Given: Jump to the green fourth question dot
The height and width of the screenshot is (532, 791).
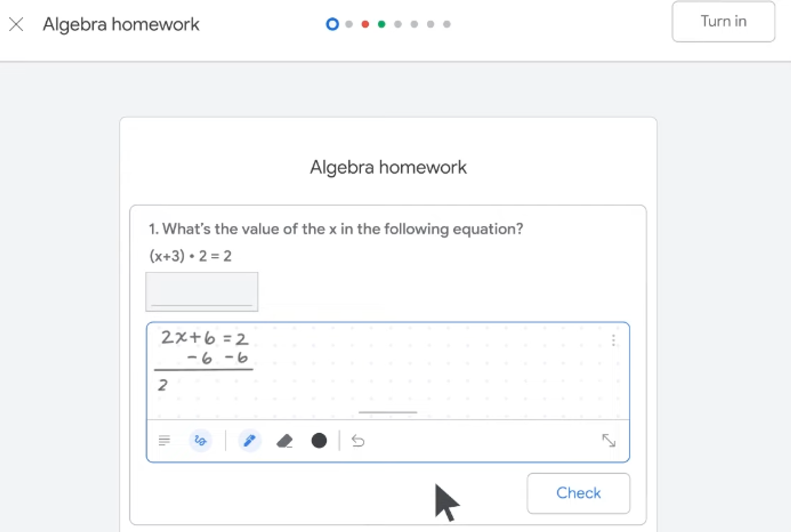Looking at the screenshot, I should (381, 24).
